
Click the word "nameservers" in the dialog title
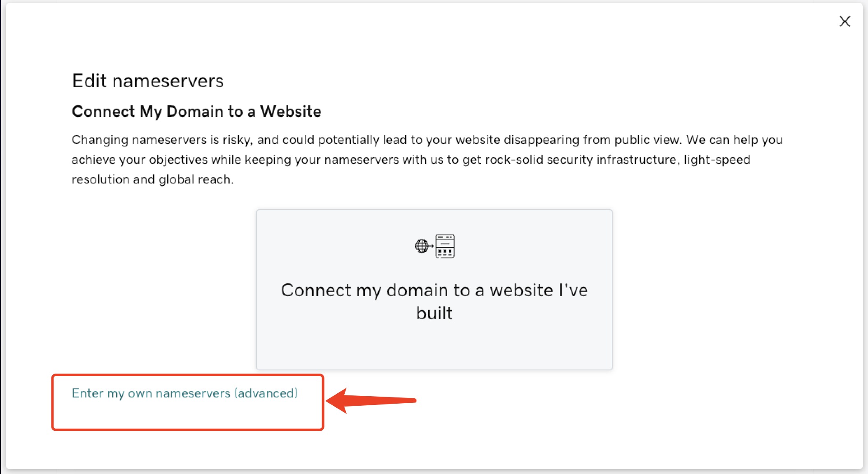pos(168,81)
